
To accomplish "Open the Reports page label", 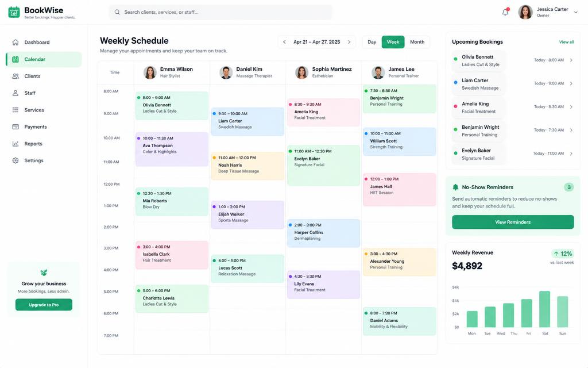I will (x=33, y=143).
